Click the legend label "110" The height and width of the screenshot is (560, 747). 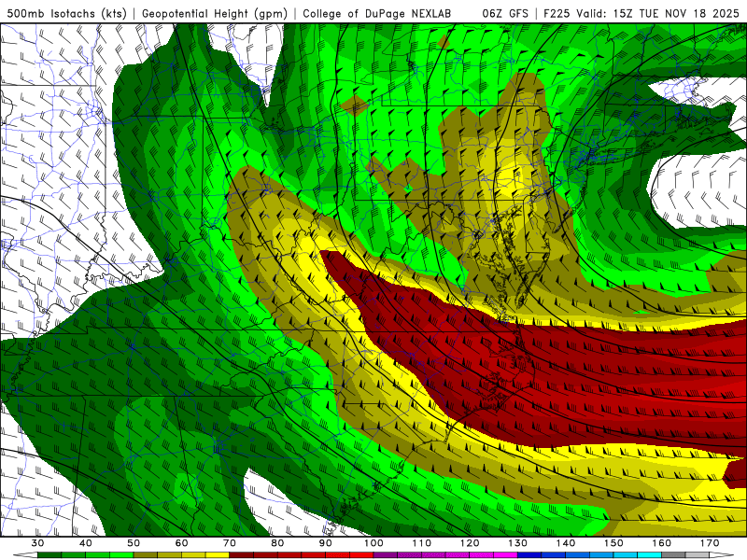422,543
